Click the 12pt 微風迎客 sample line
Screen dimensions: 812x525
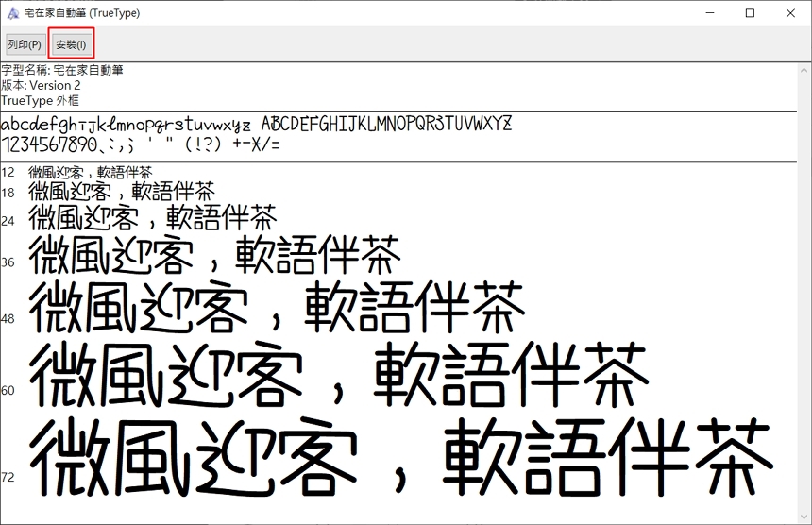point(90,173)
